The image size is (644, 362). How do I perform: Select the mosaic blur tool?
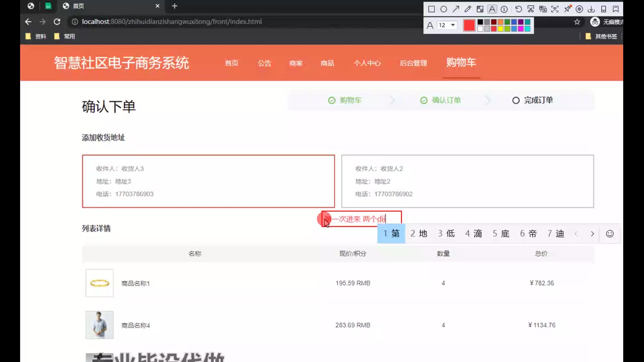[480, 9]
